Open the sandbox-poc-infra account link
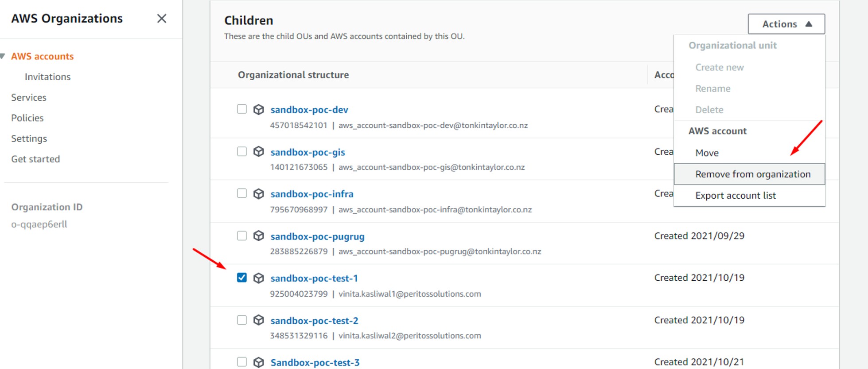This screenshot has width=868, height=369. 312,194
